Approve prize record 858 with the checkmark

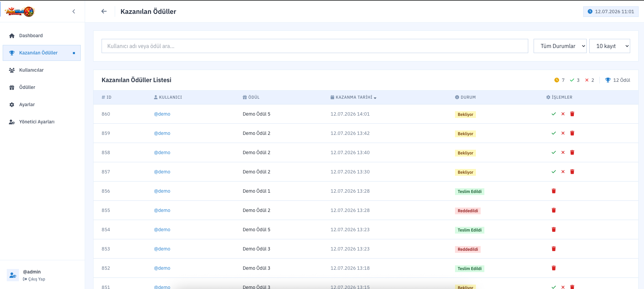pos(554,152)
